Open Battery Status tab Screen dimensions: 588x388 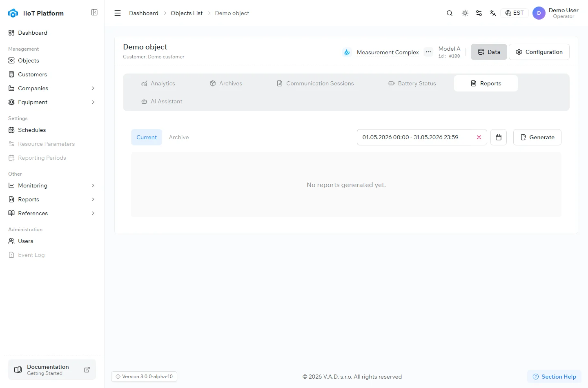(412, 83)
